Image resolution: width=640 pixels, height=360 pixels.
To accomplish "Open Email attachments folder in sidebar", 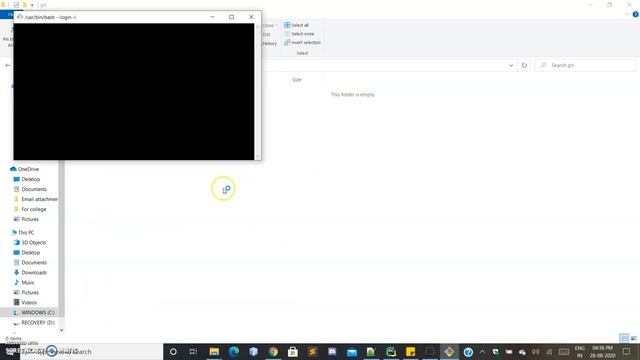I will [36, 199].
